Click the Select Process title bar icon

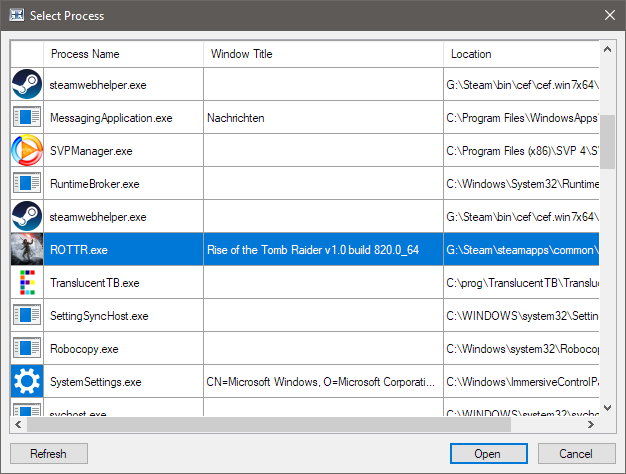point(16,16)
